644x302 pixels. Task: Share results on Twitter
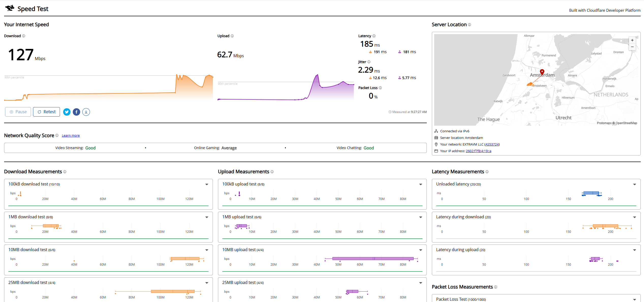[67, 112]
